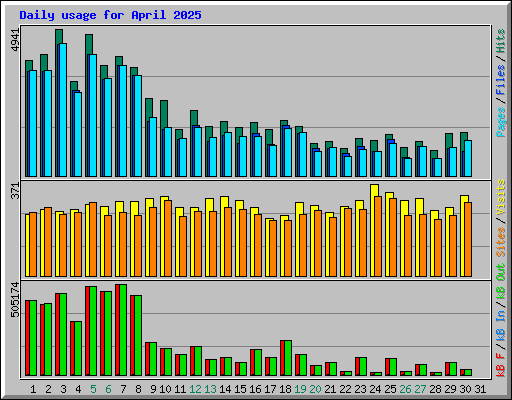Select the yellow visits bar for day 17
Image resolution: width=512 pixels, height=400 pixels.
point(268,247)
